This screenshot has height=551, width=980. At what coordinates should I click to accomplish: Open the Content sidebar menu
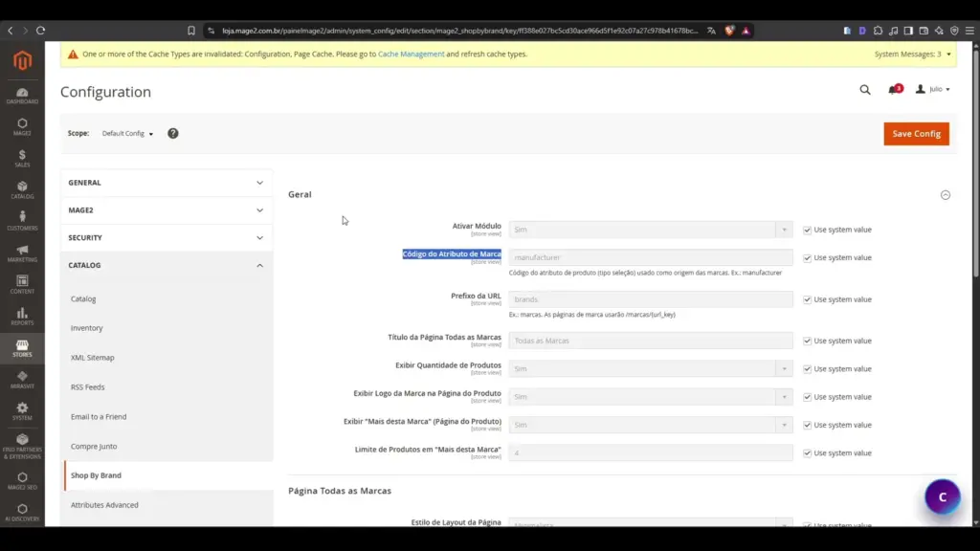click(23, 285)
